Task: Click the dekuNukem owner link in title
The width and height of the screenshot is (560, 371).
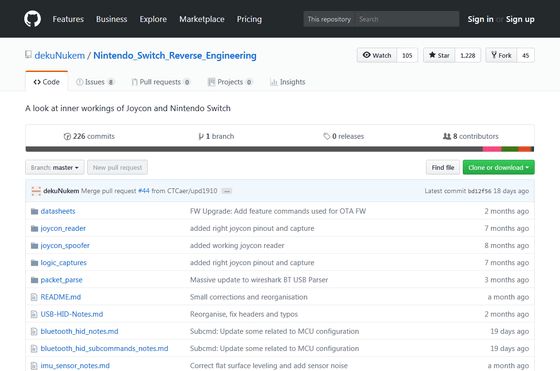Action: 60,55
